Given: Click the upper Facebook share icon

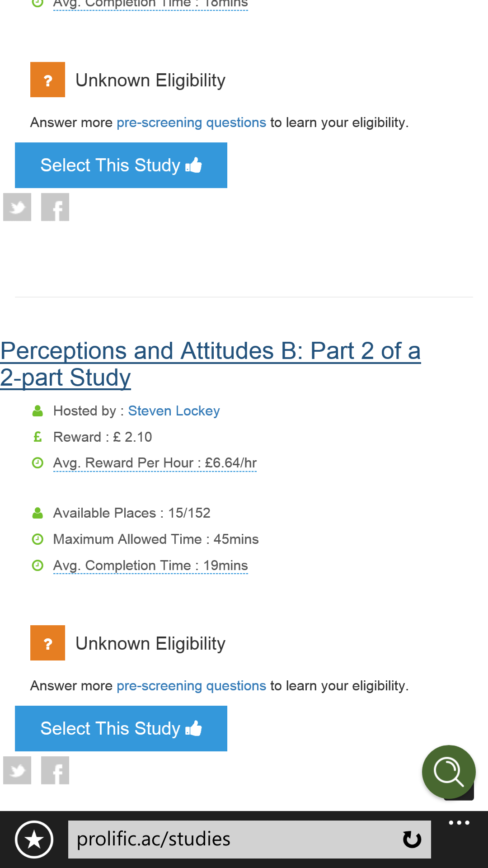Looking at the screenshot, I should click(55, 207).
